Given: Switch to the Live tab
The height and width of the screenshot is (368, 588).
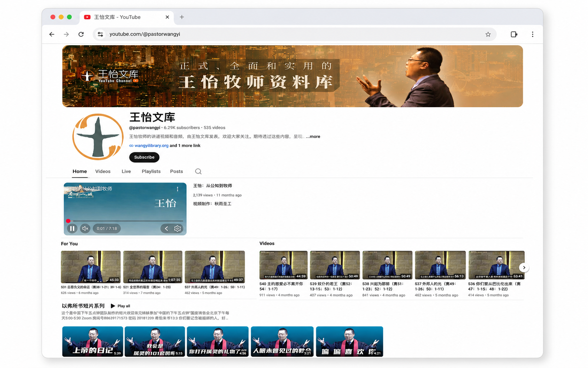Looking at the screenshot, I should (x=126, y=171).
